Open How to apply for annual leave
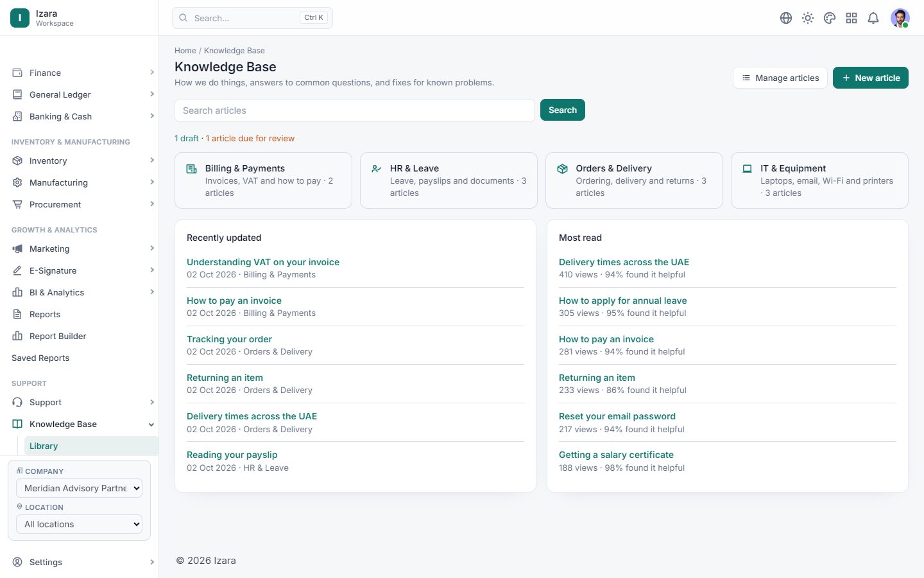The height and width of the screenshot is (578, 924). tap(623, 301)
